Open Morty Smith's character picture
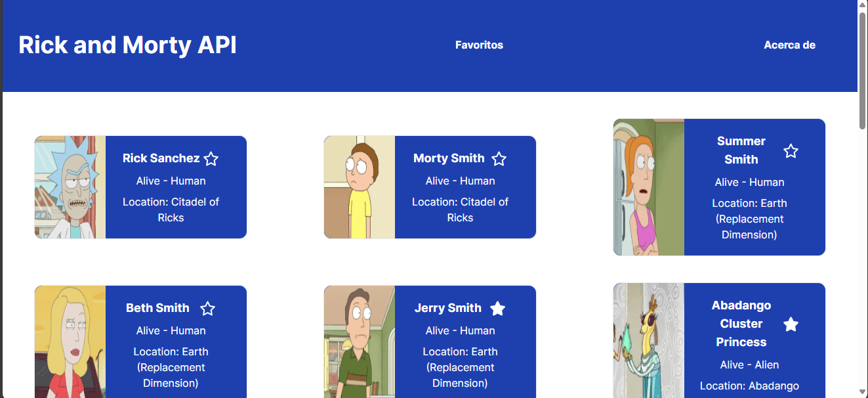This screenshot has height=398, width=868. click(360, 187)
